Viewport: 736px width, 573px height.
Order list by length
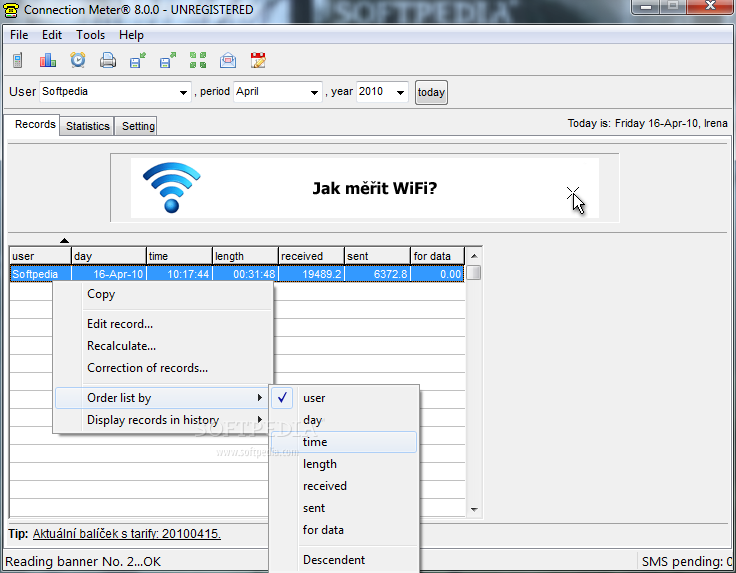pyautogui.click(x=344, y=464)
